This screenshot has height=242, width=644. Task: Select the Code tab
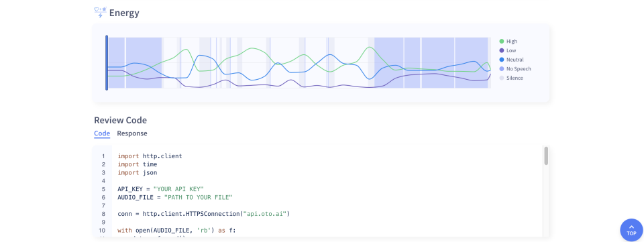point(102,133)
